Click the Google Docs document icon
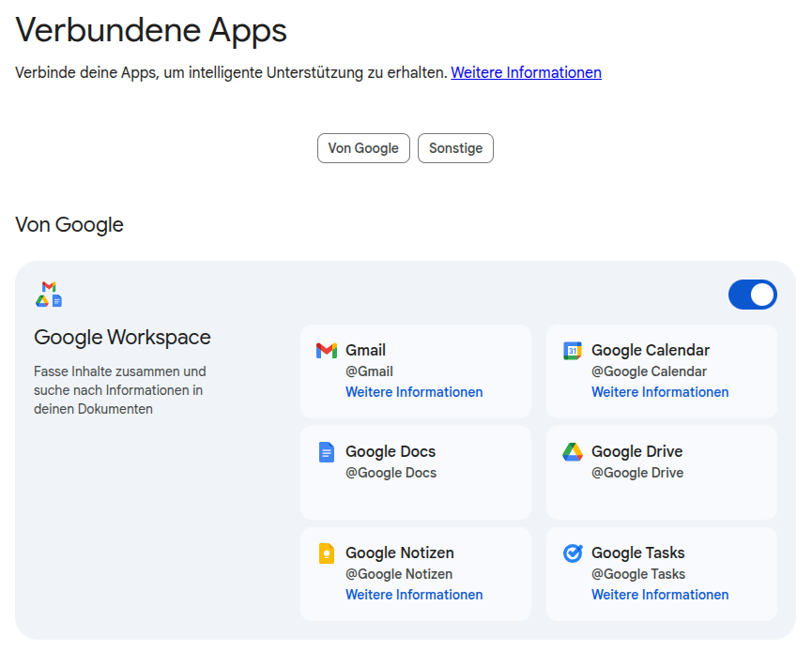The image size is (812, 651). click(326, 451)
